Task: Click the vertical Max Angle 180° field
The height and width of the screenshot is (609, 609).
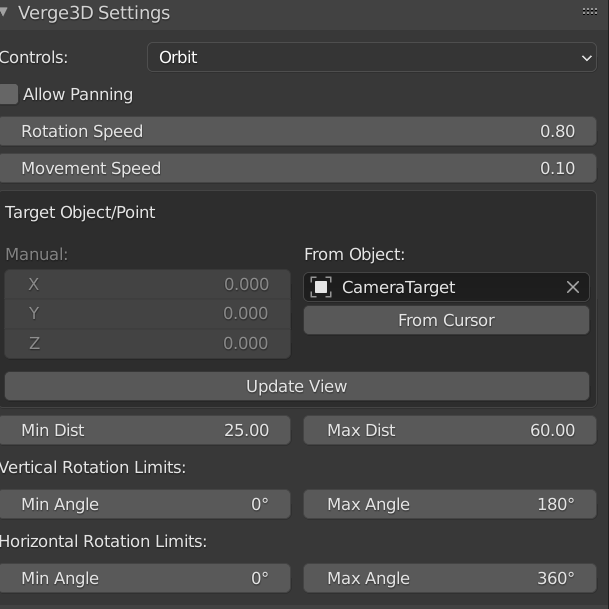Action: coord(450,504)
